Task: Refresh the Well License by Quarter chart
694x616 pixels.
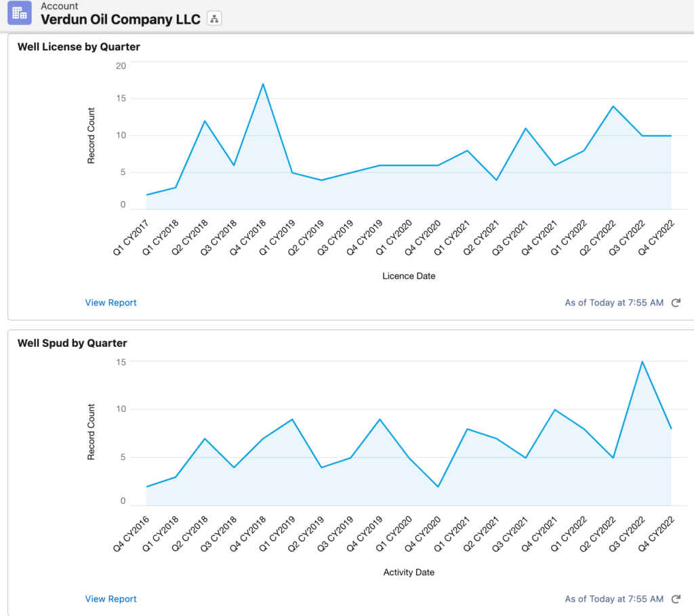Action: click(675, 303)
